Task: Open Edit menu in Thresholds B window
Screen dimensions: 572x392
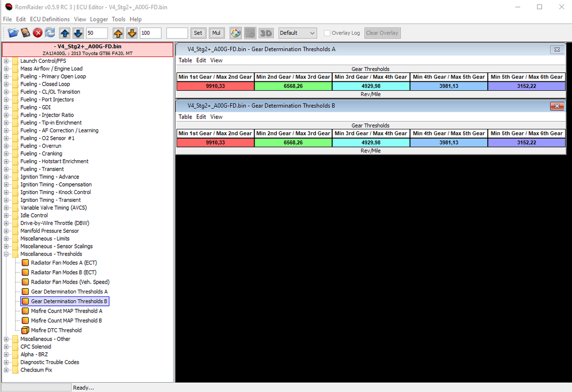Action: [201, 117]
